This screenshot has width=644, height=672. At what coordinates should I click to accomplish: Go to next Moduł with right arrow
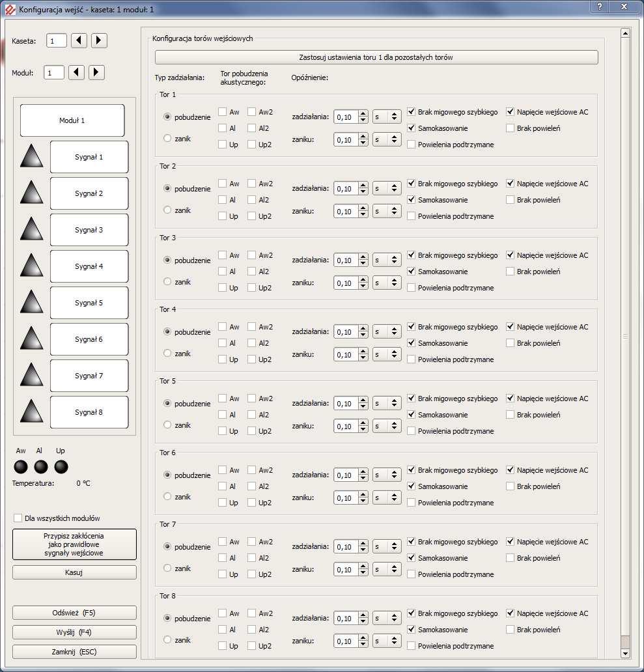point(96,72)
